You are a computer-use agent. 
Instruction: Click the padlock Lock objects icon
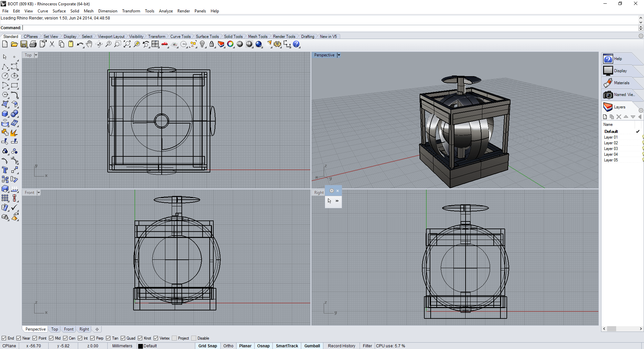212,44
